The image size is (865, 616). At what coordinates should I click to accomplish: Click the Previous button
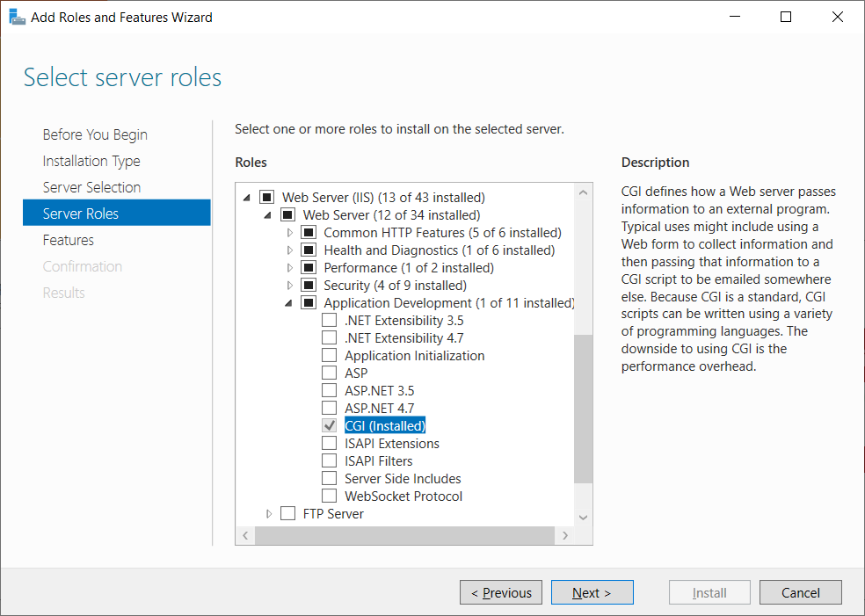pyautogui.click(x=500, y=592)
